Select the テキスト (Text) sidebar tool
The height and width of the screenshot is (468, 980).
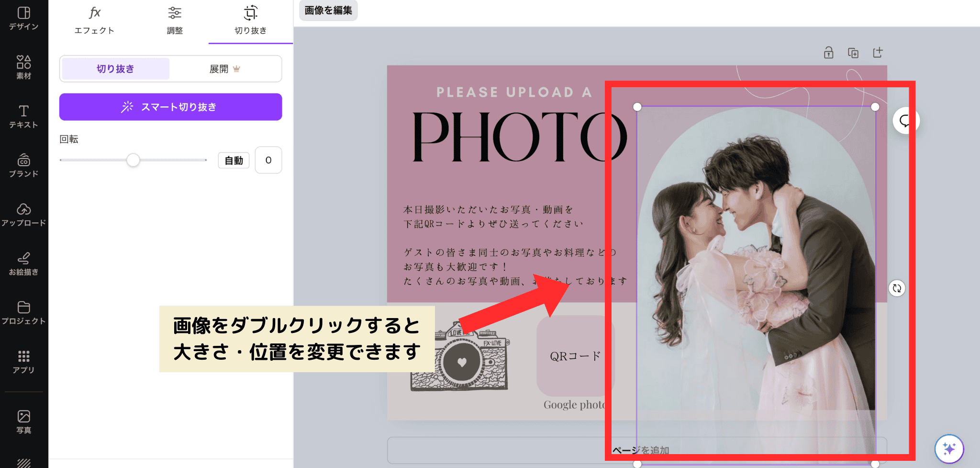click(23, 116)
